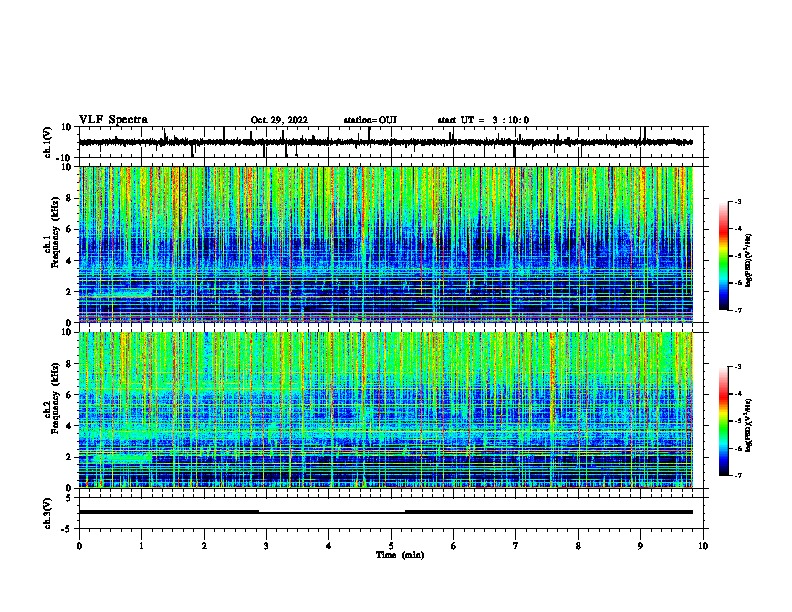The image size is (792, 612).
Task: Click tick label "7" on the Time axis
Action: click(516, 546)
